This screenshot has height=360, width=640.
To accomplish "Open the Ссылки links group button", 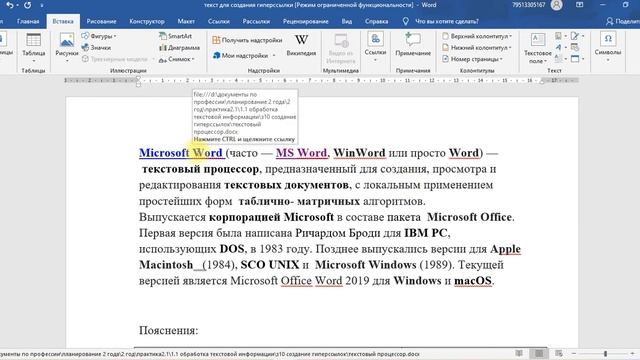I will click(375, 48).
